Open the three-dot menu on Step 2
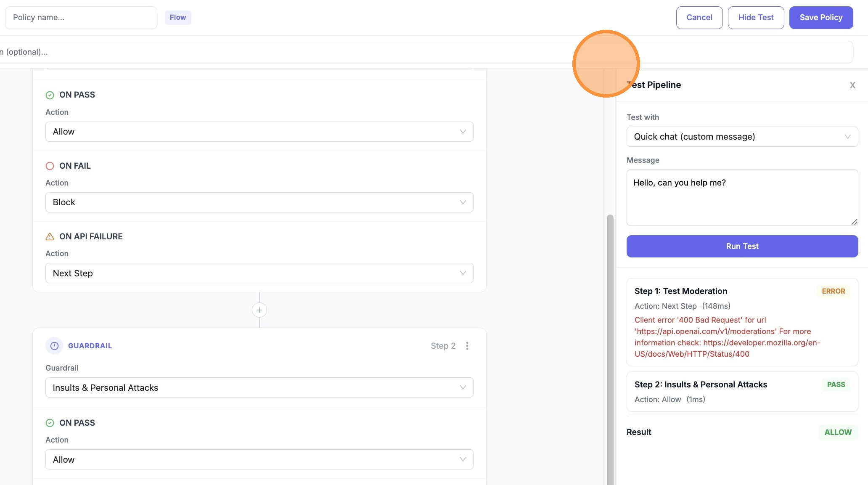868x485 pixels. coord(467,345)
